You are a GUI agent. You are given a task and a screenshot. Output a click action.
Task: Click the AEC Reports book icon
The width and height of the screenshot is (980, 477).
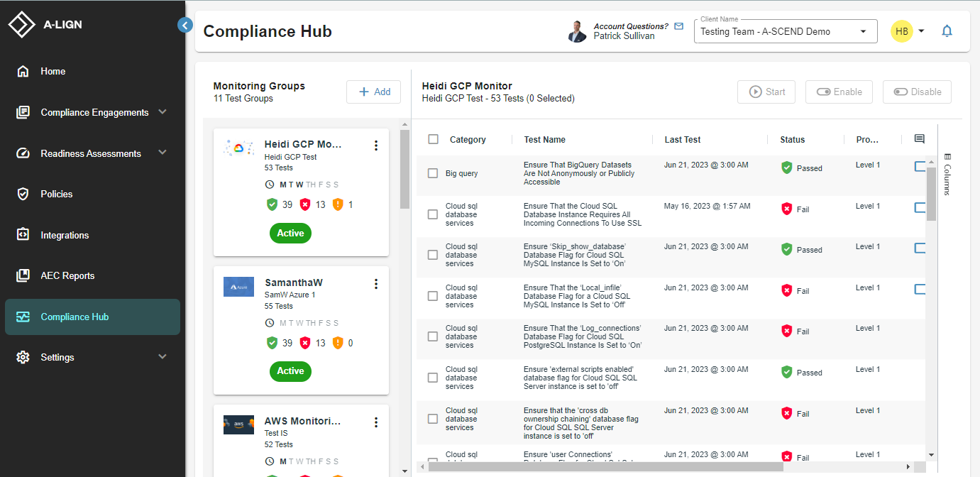23,276
